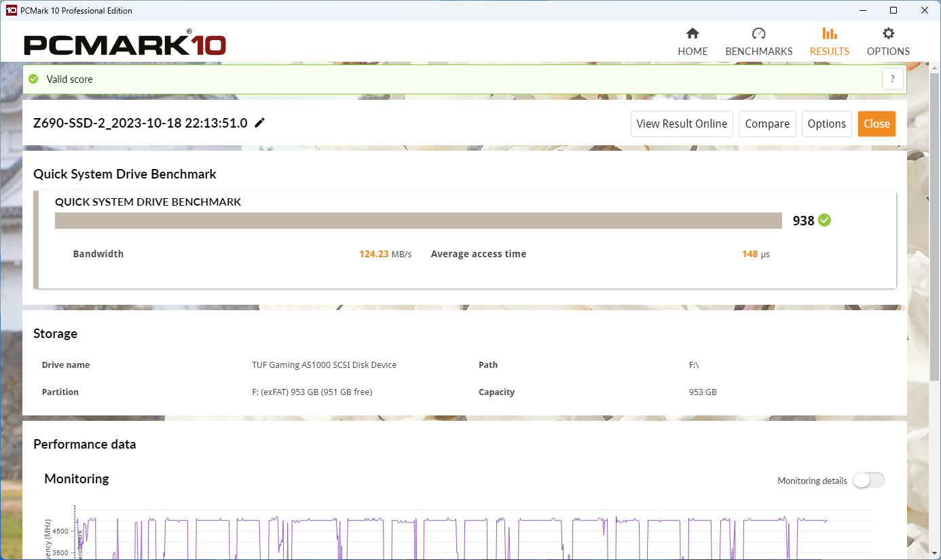
Task: Click the Storage section heading
Action: [x=56, y=334]
